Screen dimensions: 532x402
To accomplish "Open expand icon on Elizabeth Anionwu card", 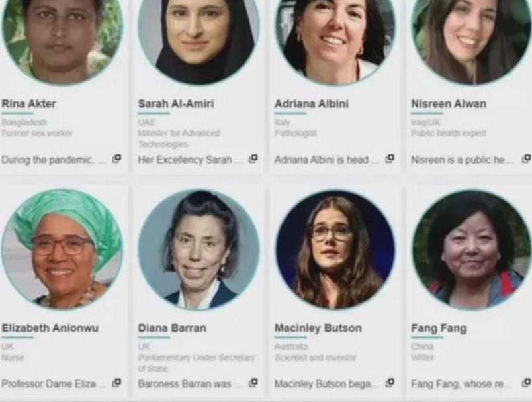I will (x=116, y=383).
